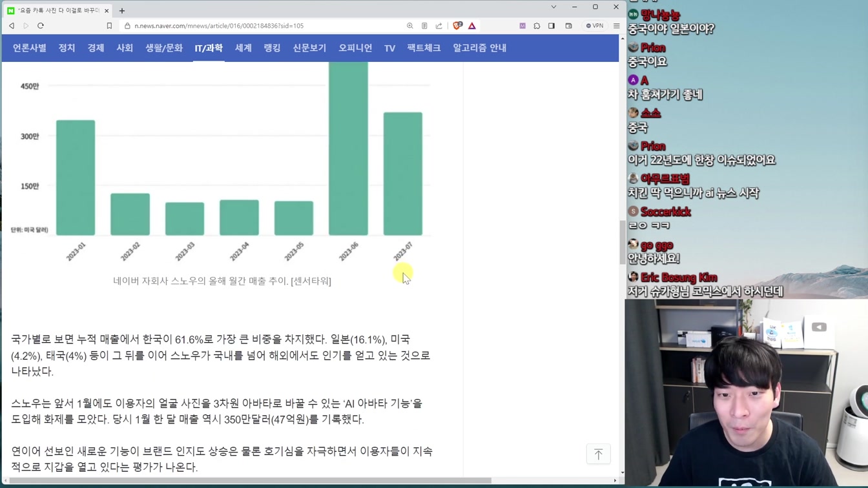Click chat username 아무르표범
This screenshot has width=868, height=488.
pyautogui.click(x=665, y=179)
